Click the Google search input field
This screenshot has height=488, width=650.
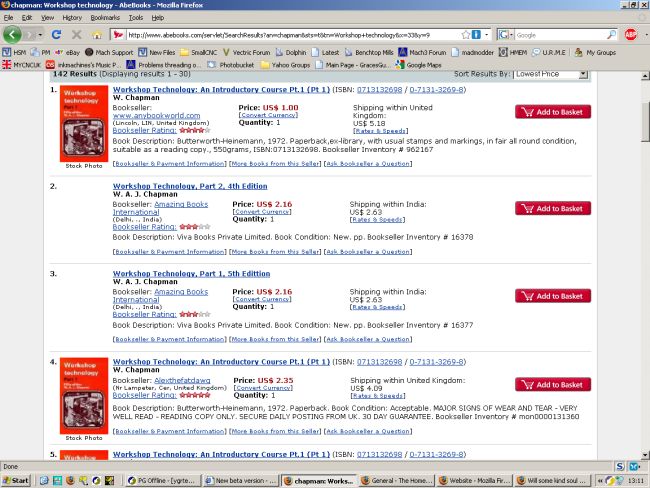pos(560,35)
